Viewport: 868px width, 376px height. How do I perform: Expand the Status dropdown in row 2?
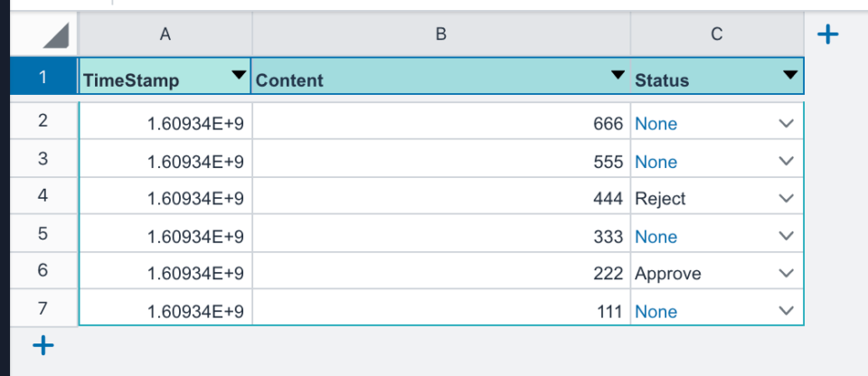coord(786,124)
